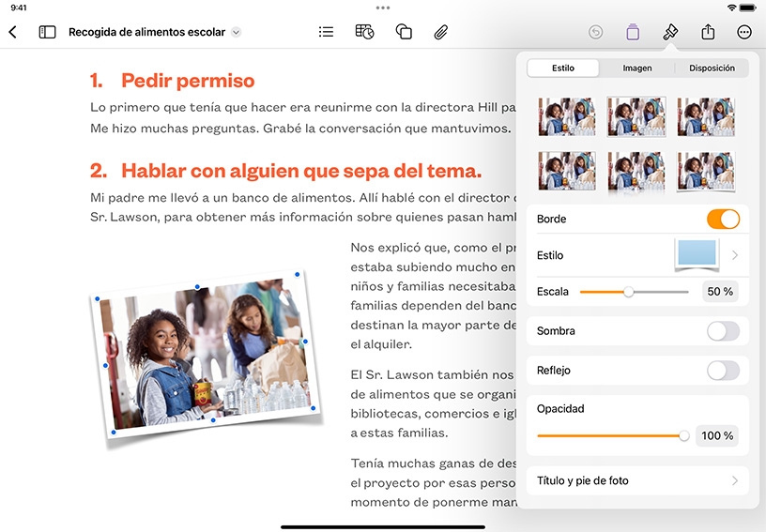The image size is (766, 532).
Task: Choose the curled-paper image style in the bottom row
Action: click(x=706, y=172)
